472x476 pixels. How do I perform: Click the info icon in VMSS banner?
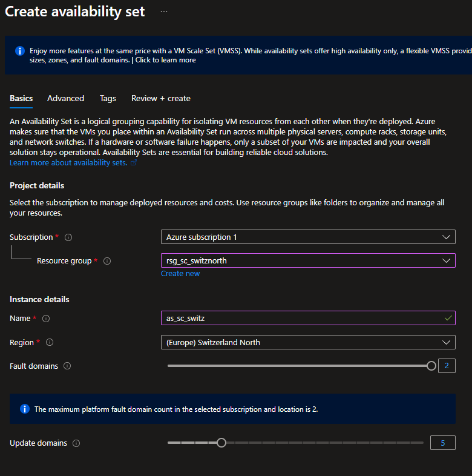click(x=20, y=51)
